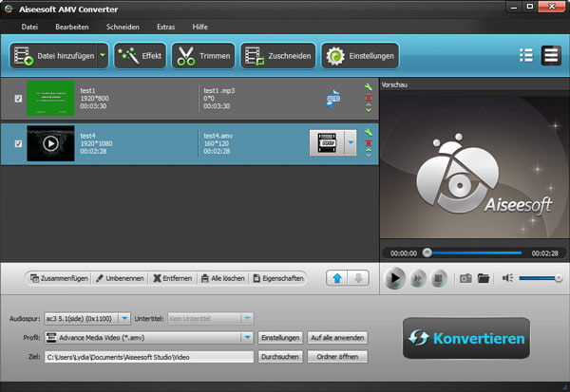This screenshot has width=570, height=392.
Task: Uncheck the test1 file checkbox
Action: tap(18, 98)
